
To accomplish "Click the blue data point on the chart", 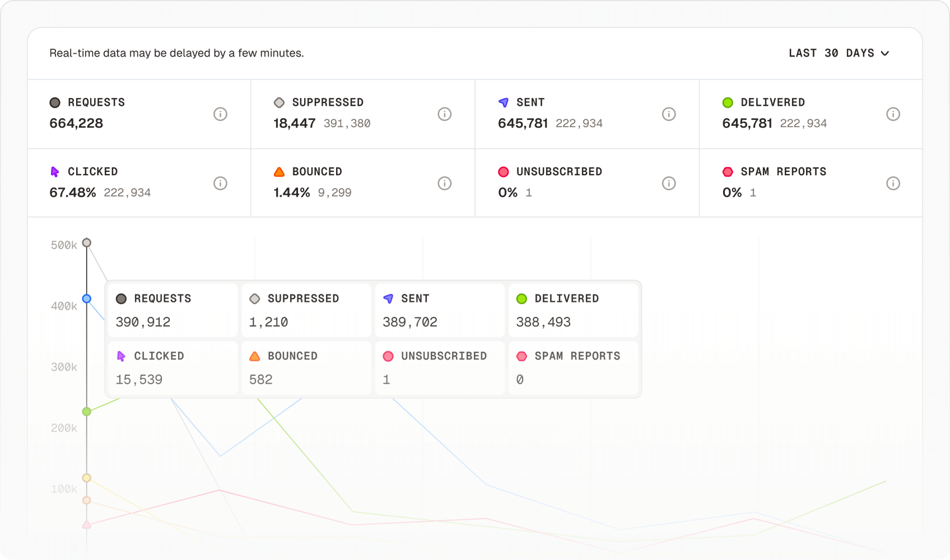I will click(x=86, y=299).
